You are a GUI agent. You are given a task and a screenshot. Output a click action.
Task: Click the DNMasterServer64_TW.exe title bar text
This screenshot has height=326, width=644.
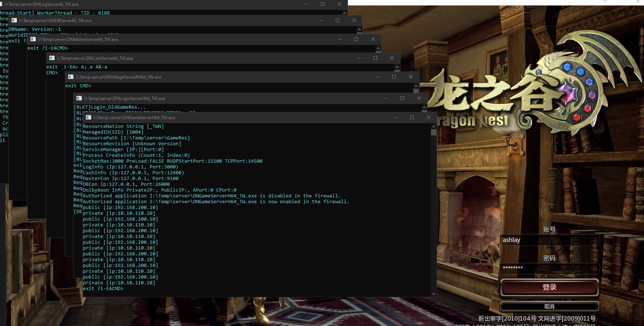[x=78, y=39]
